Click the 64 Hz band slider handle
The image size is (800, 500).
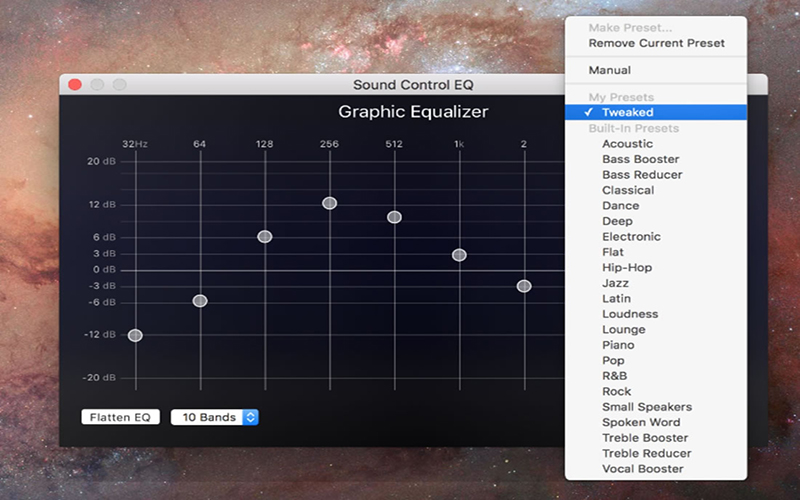click(200, 300)
